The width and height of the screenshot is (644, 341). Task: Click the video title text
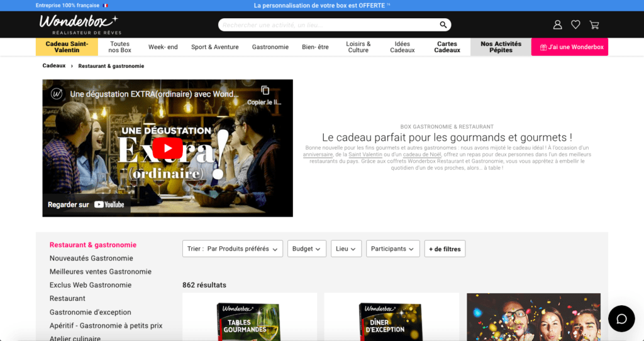click(155, 94)
